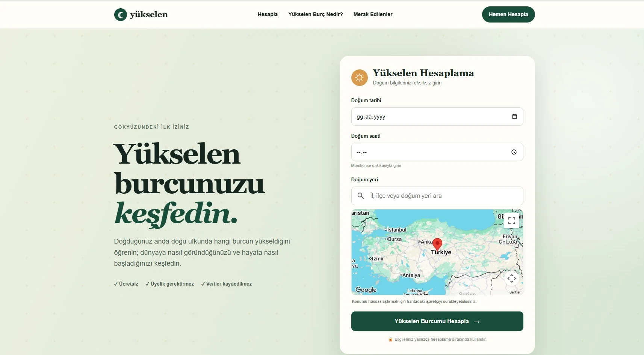Click the orange sun icon in card header
The image size is (644, 355).
360,78
